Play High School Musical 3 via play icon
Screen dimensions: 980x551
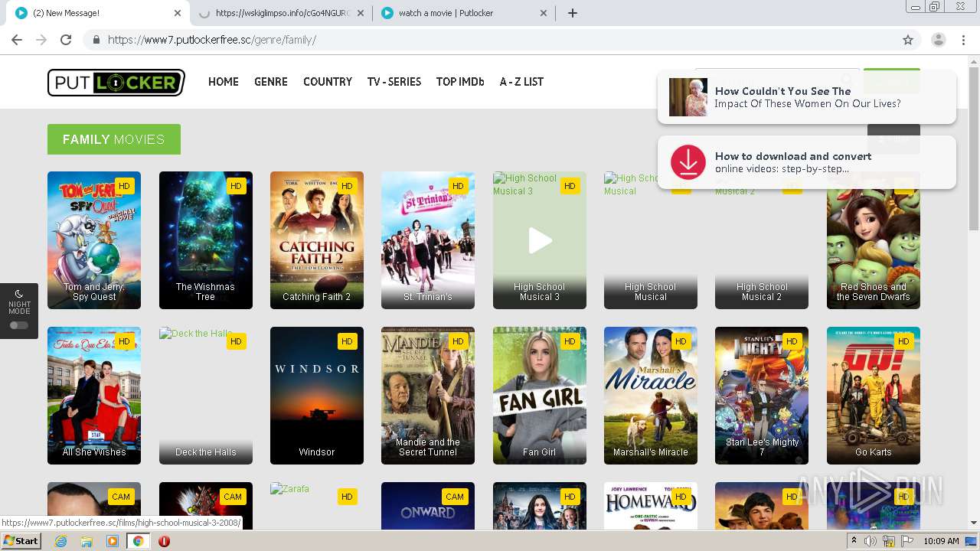[540, 240]
